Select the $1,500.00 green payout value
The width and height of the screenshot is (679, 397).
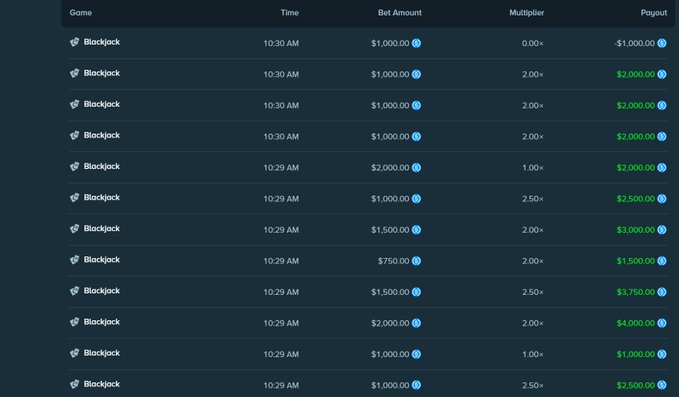(x=636, y=261)
